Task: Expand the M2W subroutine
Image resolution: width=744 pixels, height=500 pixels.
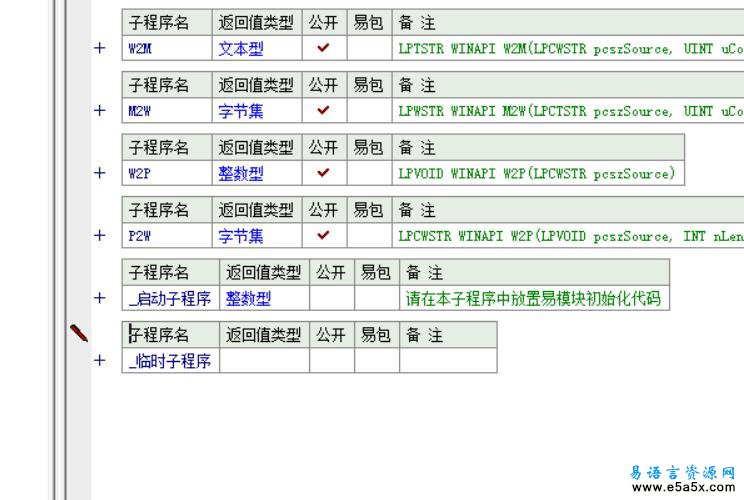Action: point(100,111)
